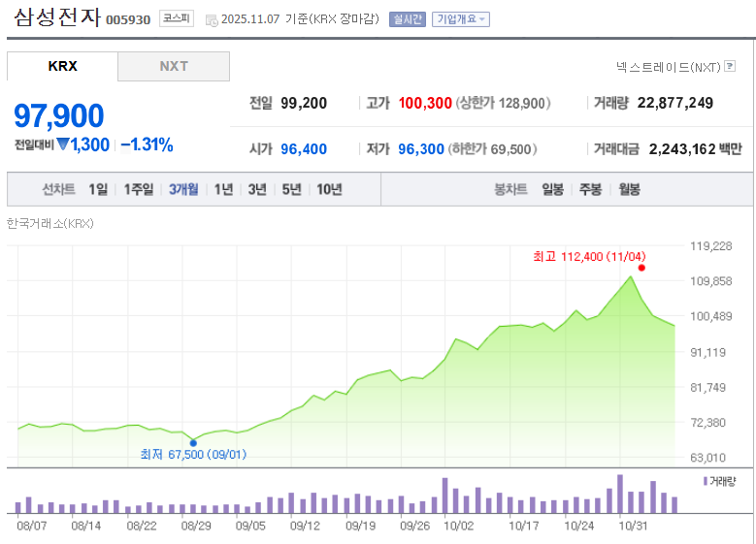
Task: Select the 5년 line chart period
Action: (291, 189)
